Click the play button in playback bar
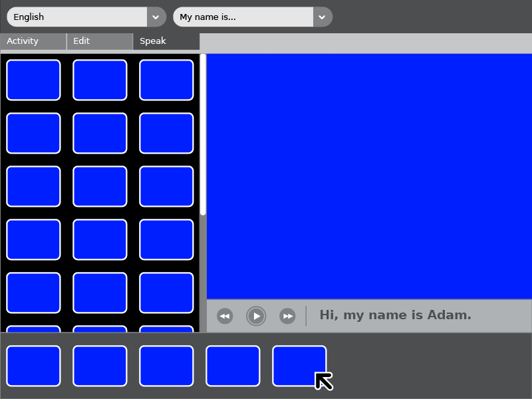Viewport: 532px width, 399px height. click(256, 316)
